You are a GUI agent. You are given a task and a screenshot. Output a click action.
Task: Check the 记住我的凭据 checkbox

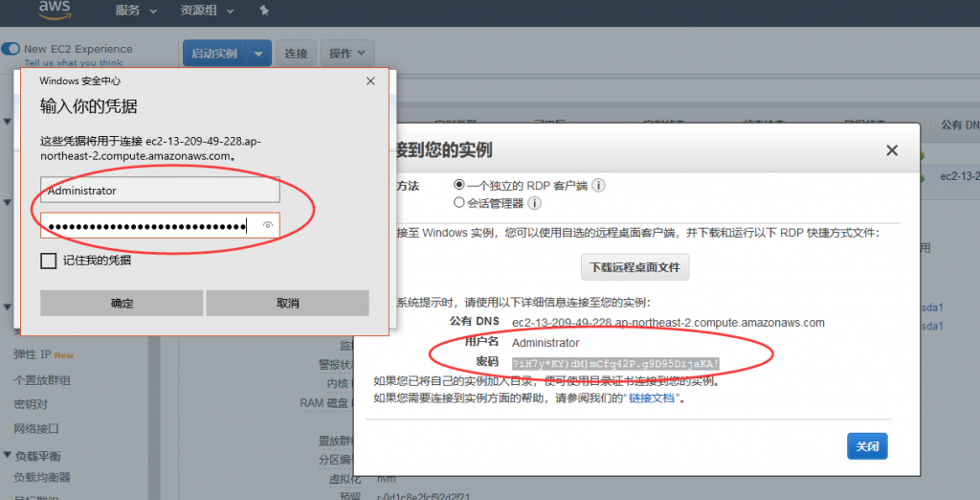(48, 261)
